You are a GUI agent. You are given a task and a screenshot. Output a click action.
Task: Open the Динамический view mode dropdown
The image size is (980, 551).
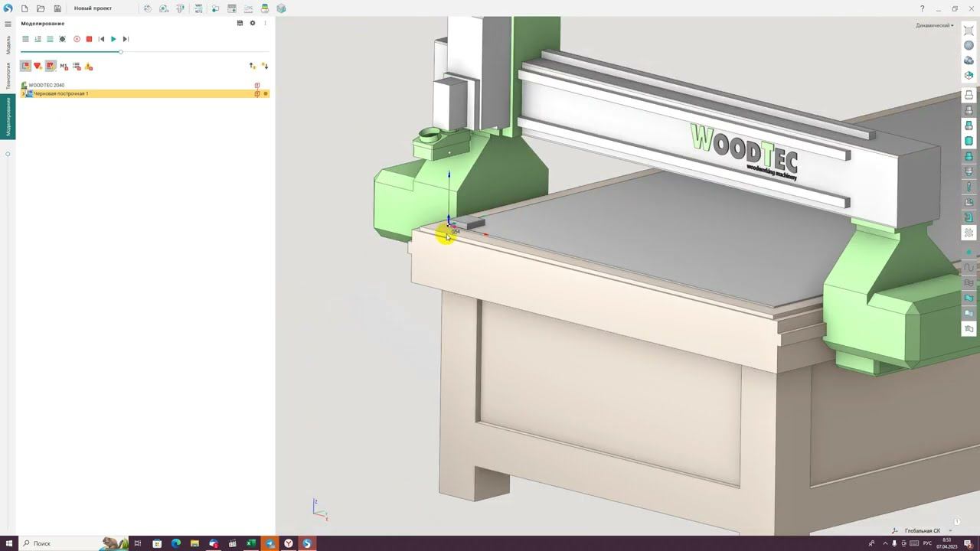pyautogui.click(x=935, y=25)
